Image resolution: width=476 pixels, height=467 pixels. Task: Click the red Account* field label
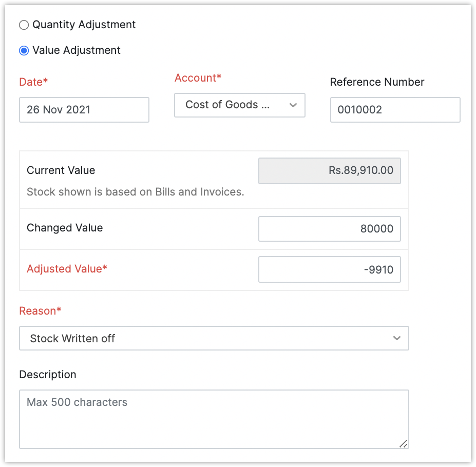click(198, 78)
